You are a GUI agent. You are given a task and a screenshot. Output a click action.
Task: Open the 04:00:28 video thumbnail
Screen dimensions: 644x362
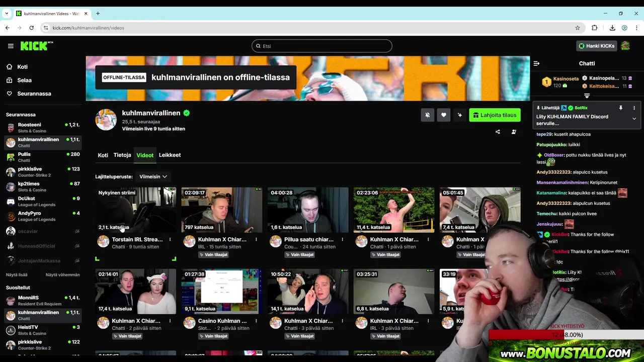[308, 210]
